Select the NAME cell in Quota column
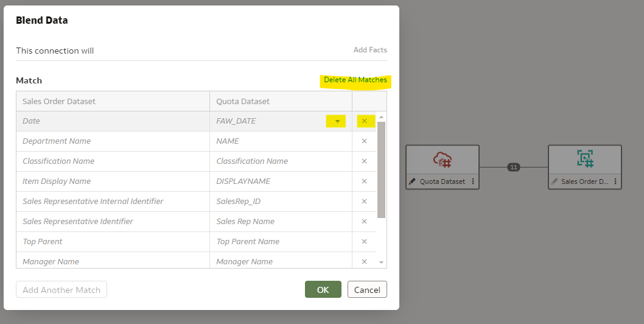 point(281,141)
